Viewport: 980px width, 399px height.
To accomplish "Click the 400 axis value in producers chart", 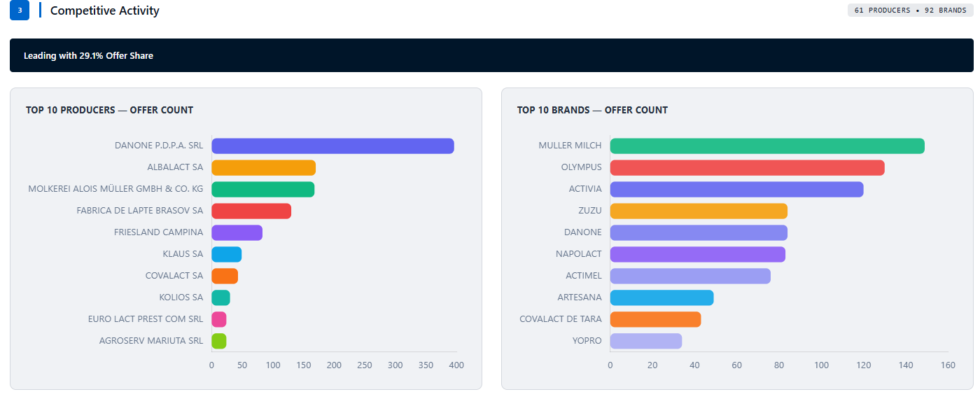I will pyautogui.click(x=456, y=365).
